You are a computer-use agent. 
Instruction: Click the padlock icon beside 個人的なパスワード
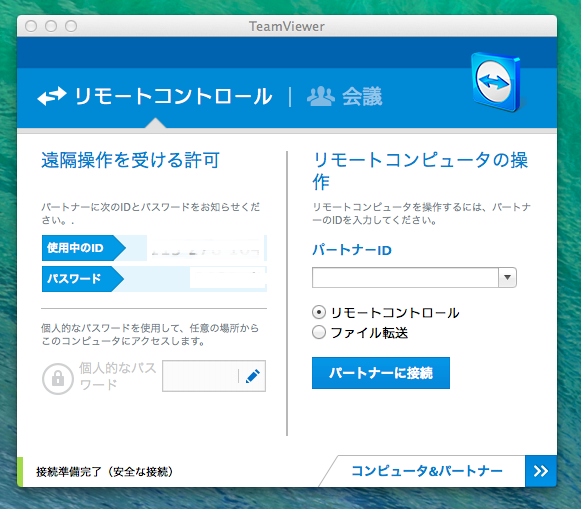(58, 378)
